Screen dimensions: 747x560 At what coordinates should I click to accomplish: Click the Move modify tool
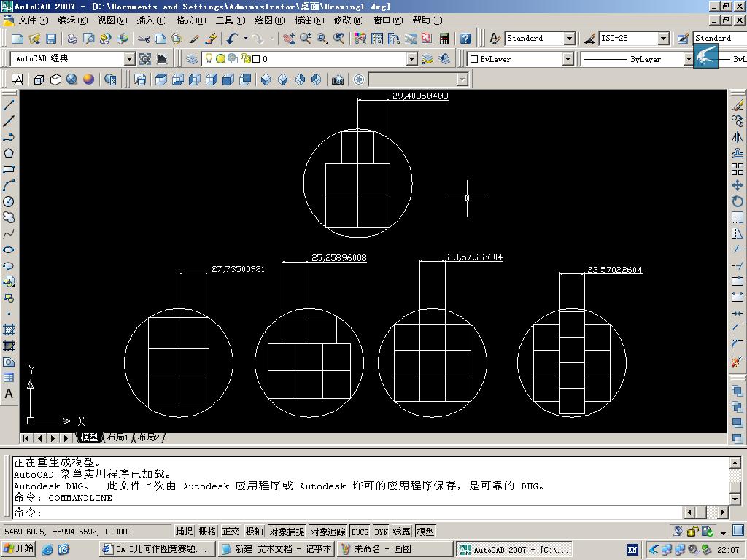(x=738, y=185)
